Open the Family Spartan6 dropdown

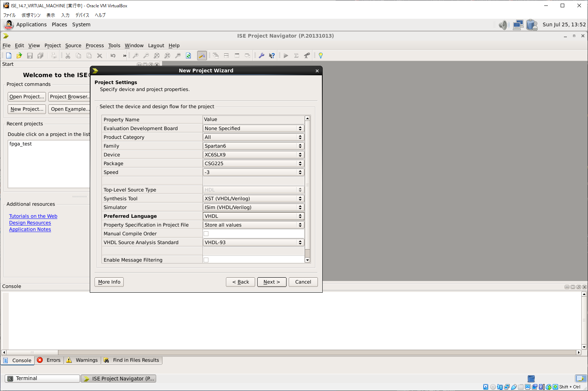254,146
